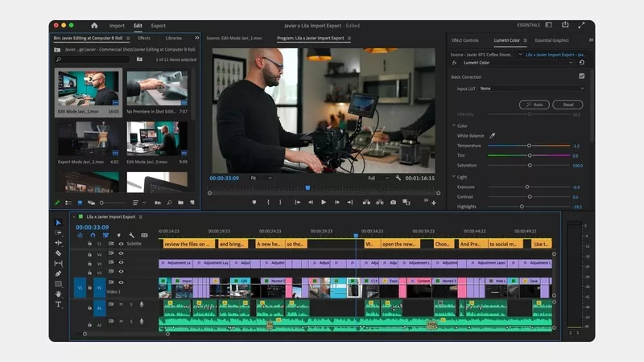Screen dimensions: 644x362
Task: Collapse the Color section in Lumetri
Action: [453, 125]
